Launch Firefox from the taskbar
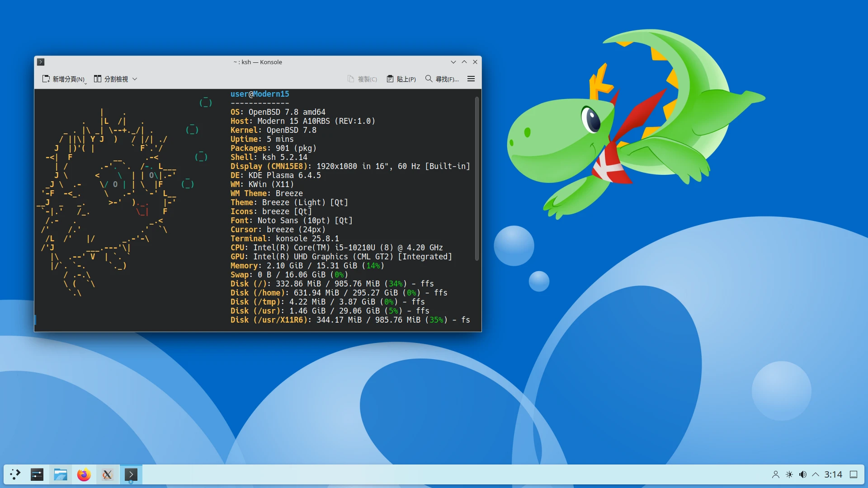 point(84,474)
